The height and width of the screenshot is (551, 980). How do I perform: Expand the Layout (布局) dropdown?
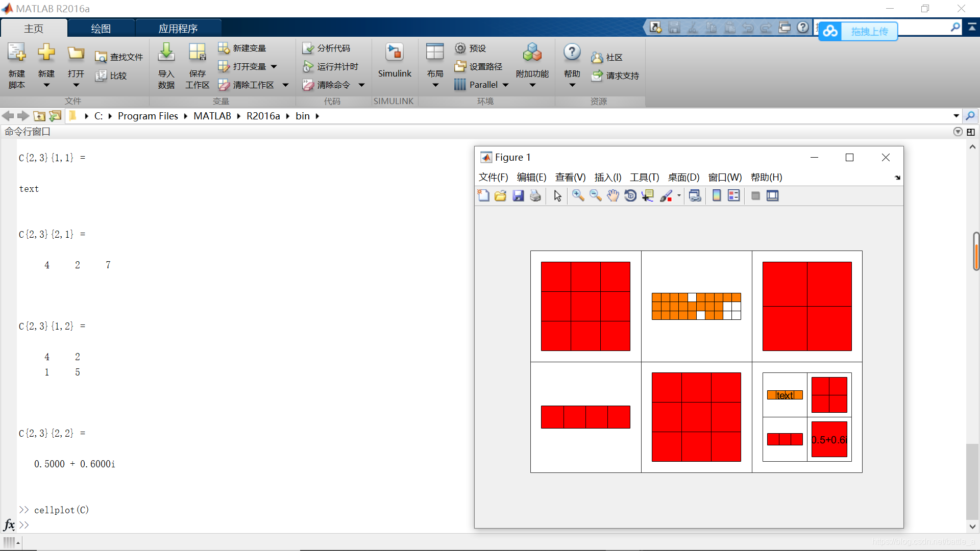click(435, 85)
